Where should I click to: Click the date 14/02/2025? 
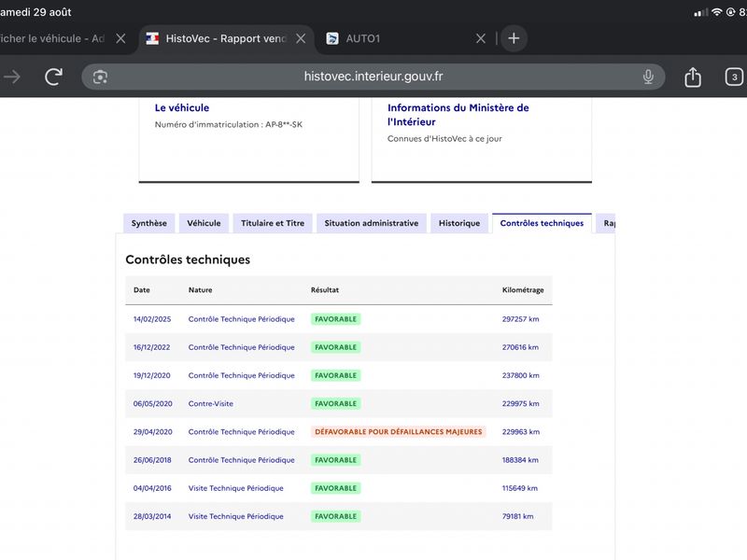pyautogui.click(x=152, y=319)
